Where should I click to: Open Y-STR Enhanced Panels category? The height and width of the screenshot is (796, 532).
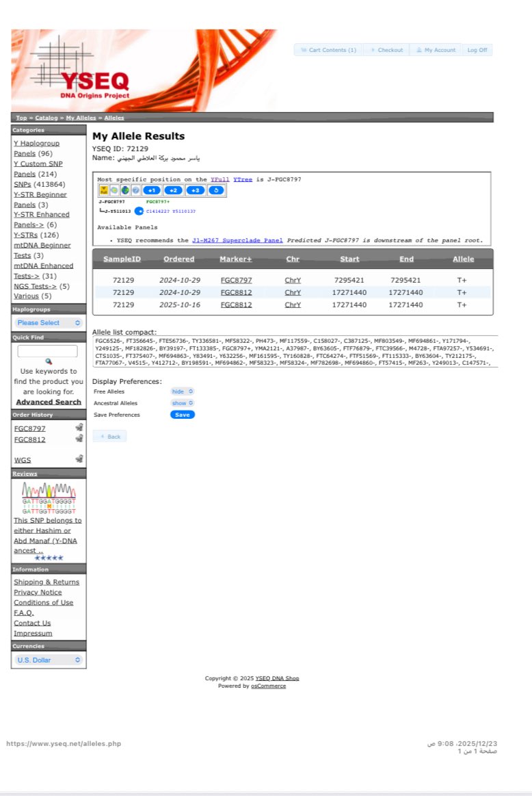click(x=42, y=219)
